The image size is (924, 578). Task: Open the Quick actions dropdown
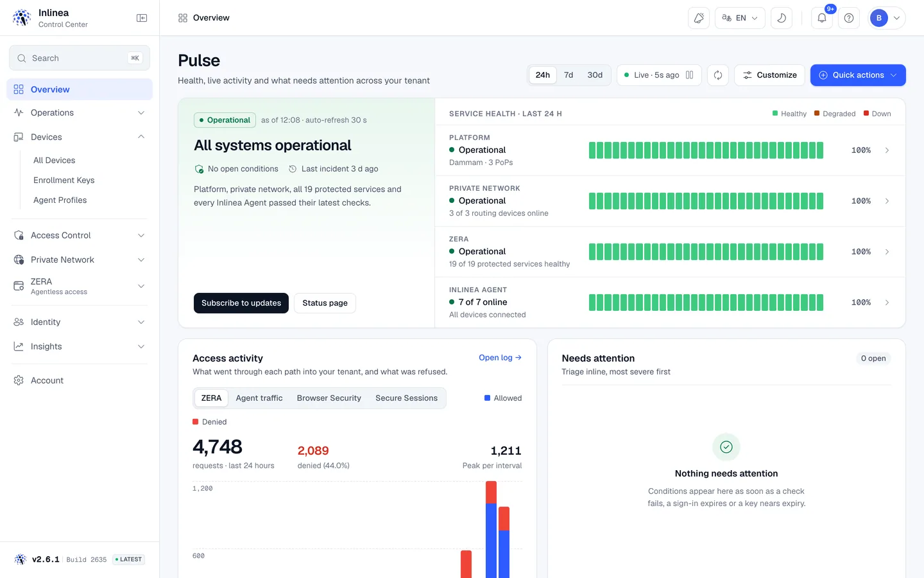click(x=858, y=75)
